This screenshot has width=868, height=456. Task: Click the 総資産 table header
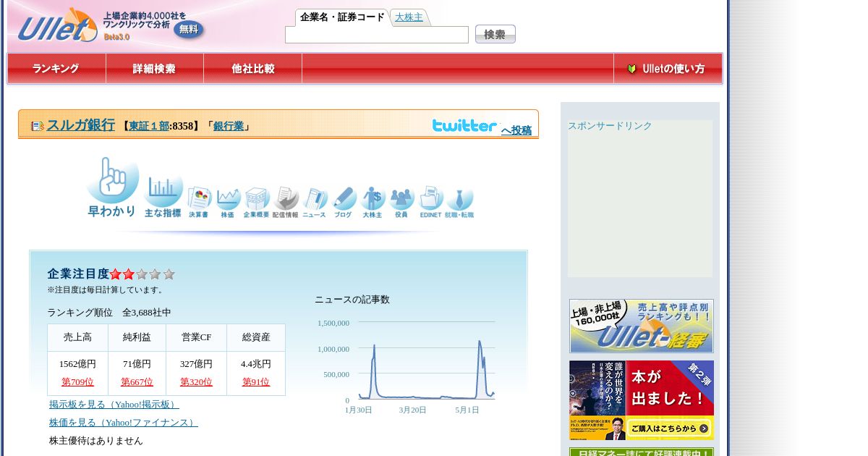click(x=256, y=337)
